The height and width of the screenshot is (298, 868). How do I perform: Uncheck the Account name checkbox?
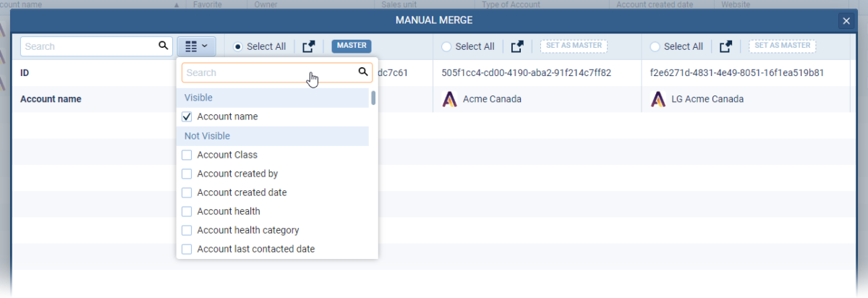[187, 116]
